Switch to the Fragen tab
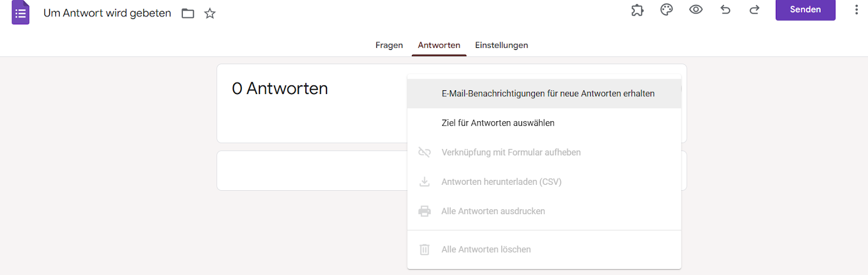The height and width of the screenshot is (275, 868). pyautogui.click(x=389, y=45)
